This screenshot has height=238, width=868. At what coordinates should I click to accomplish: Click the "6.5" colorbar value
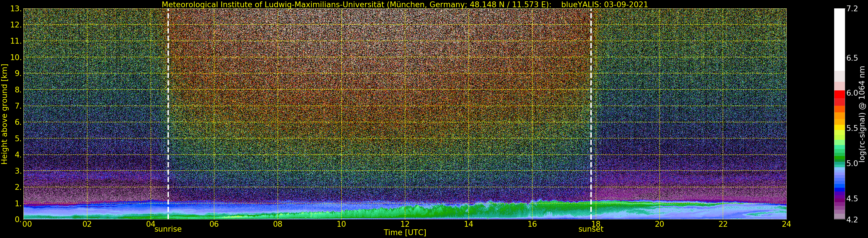point(852,58)
